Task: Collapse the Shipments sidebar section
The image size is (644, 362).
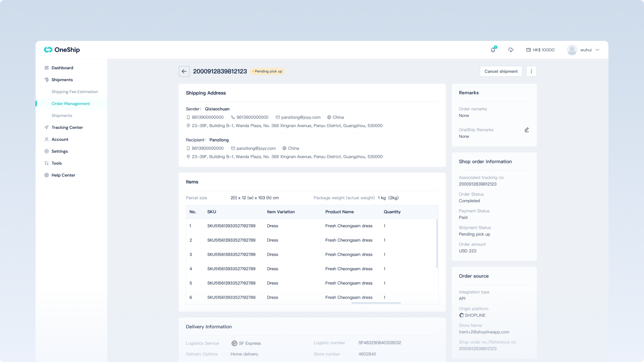Action: (x=62, y=80)
